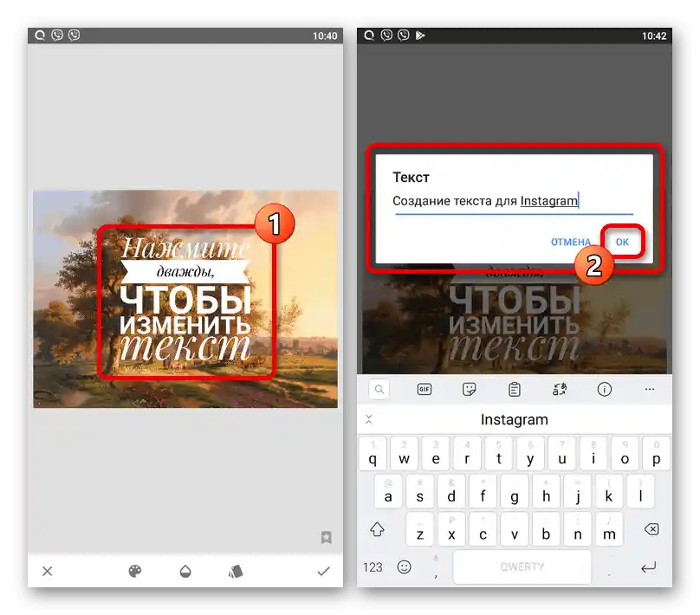Tap the s key
The image size is (700, 615).
(419, 491)
